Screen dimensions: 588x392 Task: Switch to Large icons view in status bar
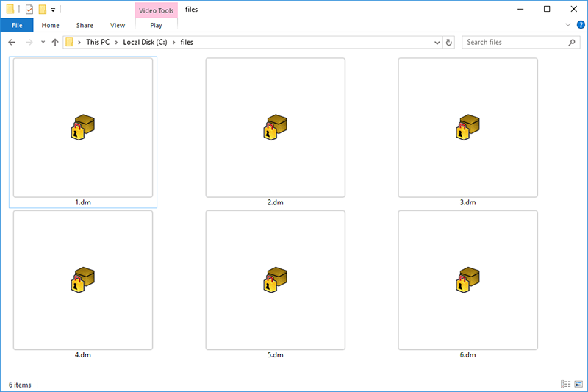(578, 384)
